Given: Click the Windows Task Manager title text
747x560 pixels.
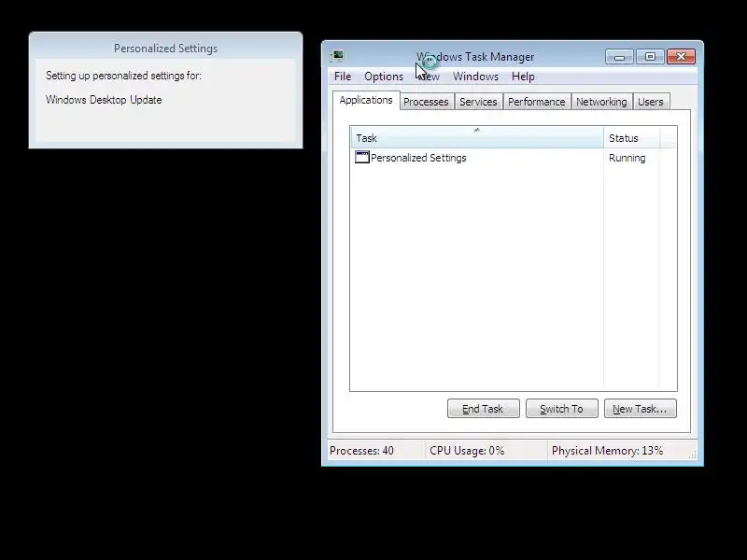Looking at the screenshot, I should pyautogui.click(x=475, y=57).
